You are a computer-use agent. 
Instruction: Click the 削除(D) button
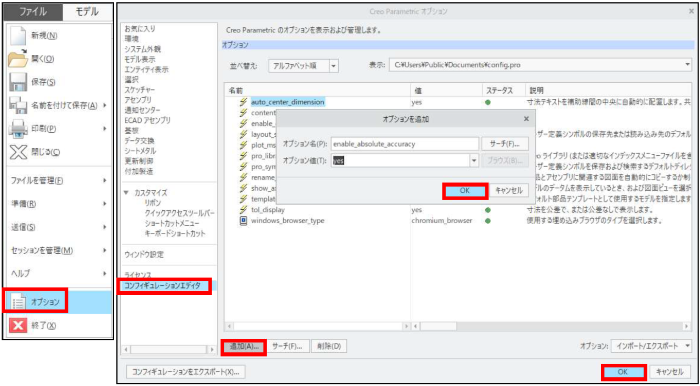click(329, 346)
